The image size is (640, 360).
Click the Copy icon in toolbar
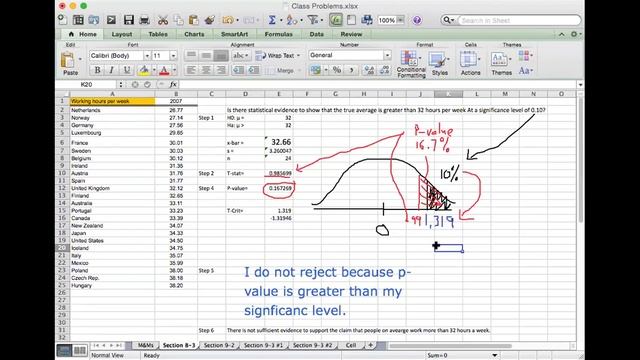coord(178,20)
